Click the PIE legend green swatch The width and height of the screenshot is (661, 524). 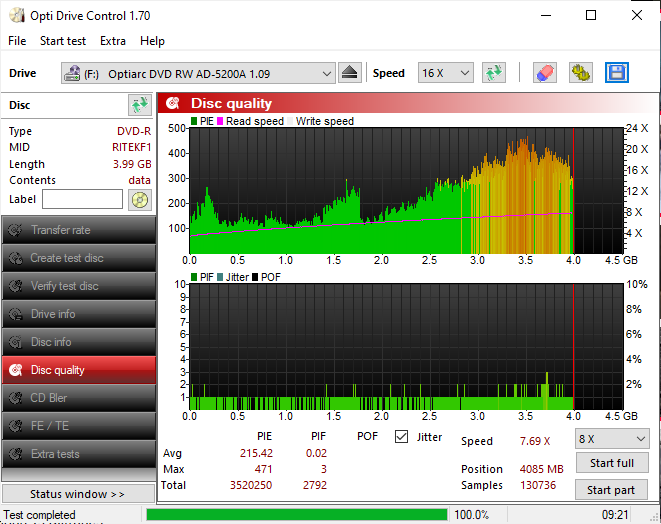click(x=194, y=121)
